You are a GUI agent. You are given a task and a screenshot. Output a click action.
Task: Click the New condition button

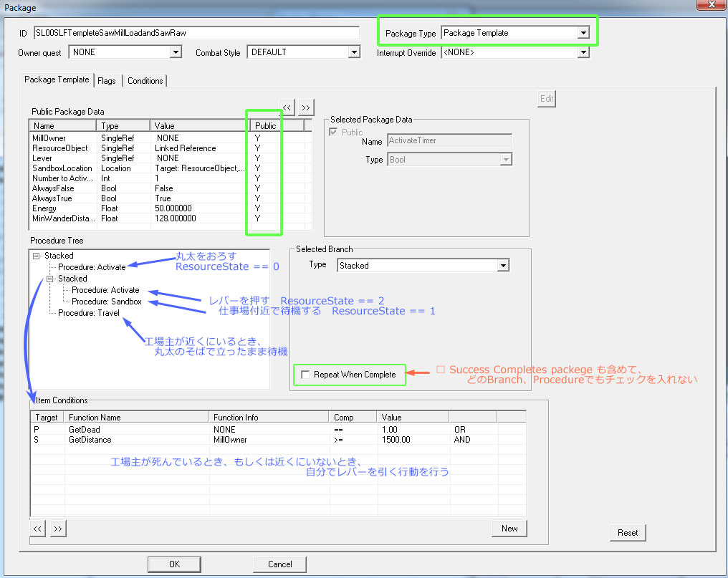[509, 529]
